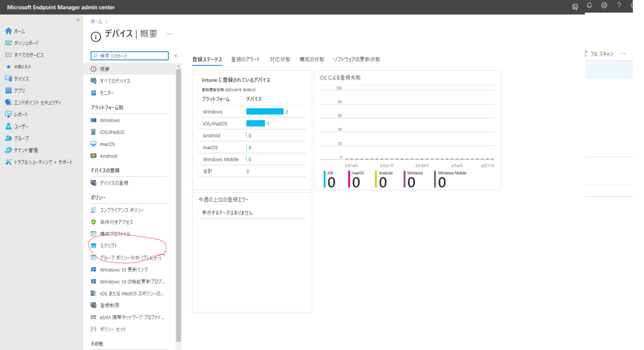Click the すべてのデバイス icon
The image size is (644, 350).
93,81
